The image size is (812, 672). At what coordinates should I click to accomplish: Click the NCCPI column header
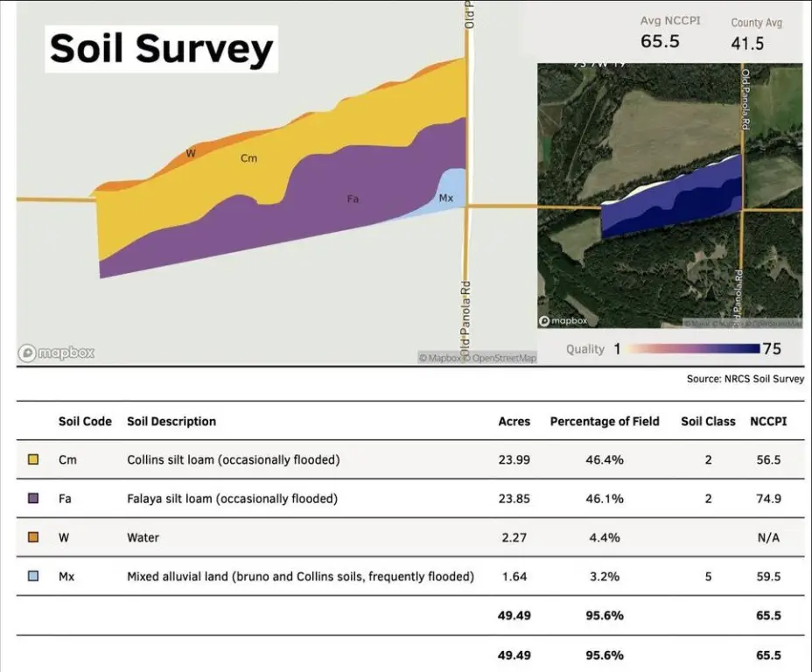tap(768, 422)
